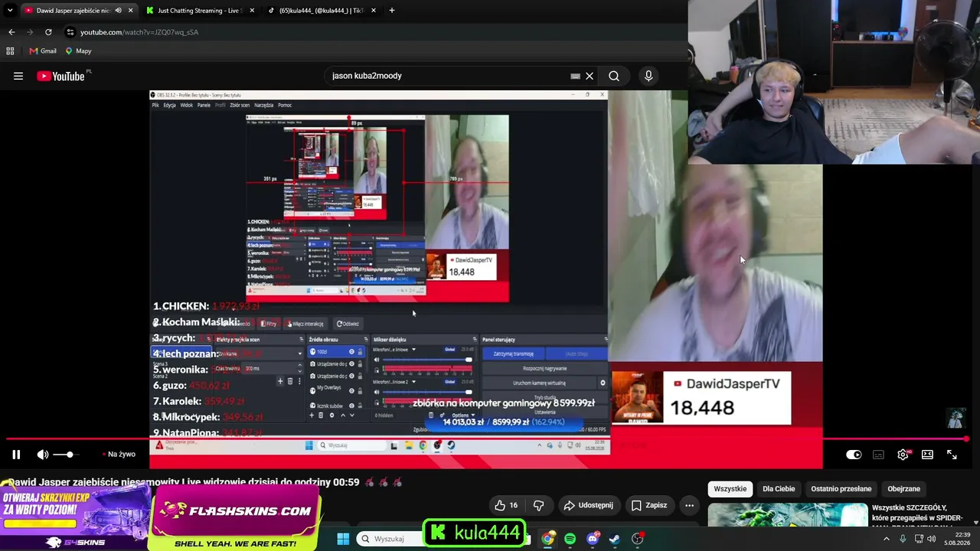
Task: Toggle subtitles in the video player
Action: pyautogui.click(x=878, y=455)
